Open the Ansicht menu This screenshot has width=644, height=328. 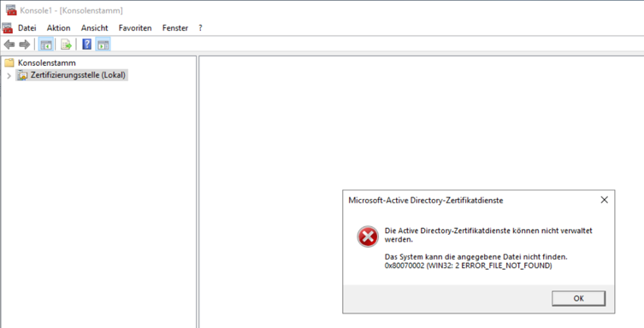(x=94, y=28)
